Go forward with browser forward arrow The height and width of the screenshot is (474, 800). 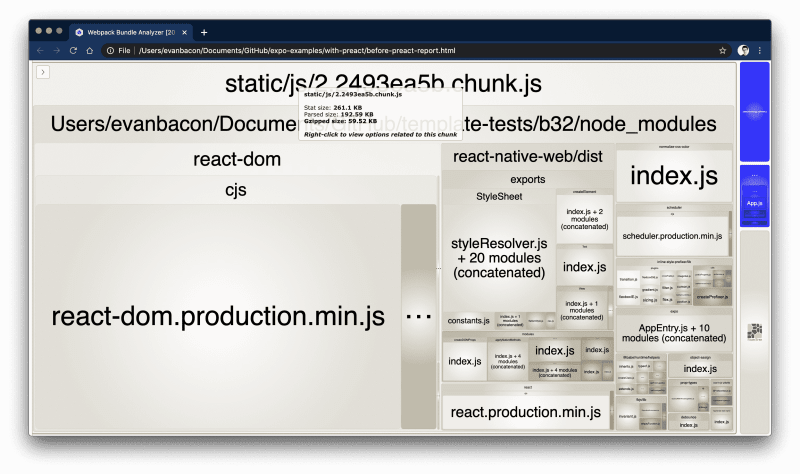57,51
